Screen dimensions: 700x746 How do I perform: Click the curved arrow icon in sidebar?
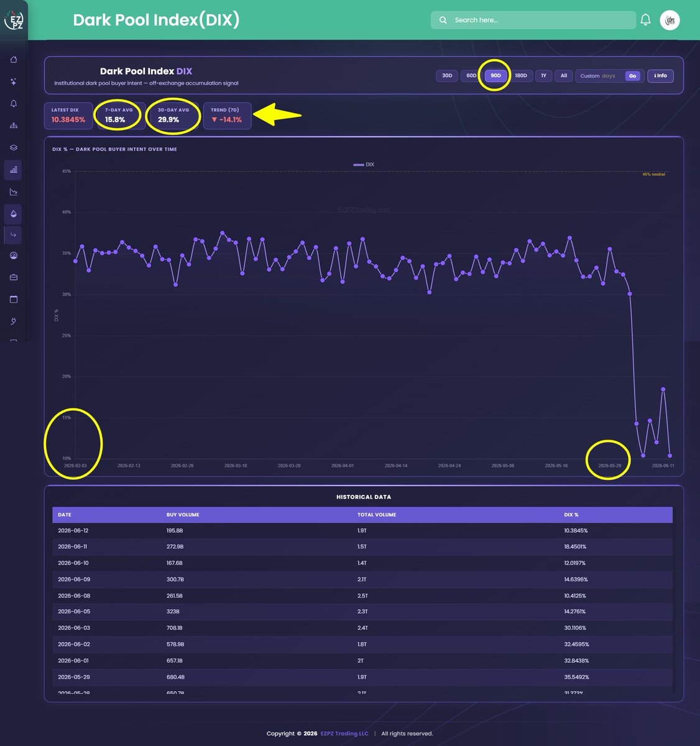pos(14,234)
